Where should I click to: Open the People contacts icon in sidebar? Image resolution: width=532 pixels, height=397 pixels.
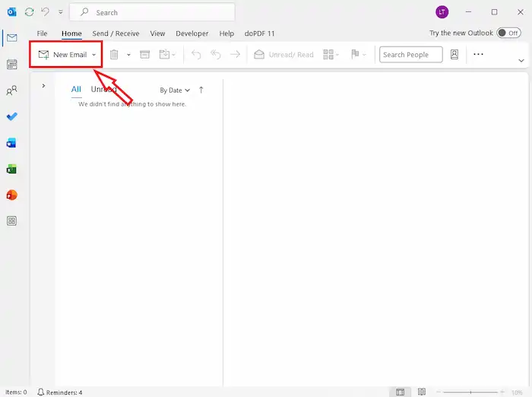coord(11,91)
